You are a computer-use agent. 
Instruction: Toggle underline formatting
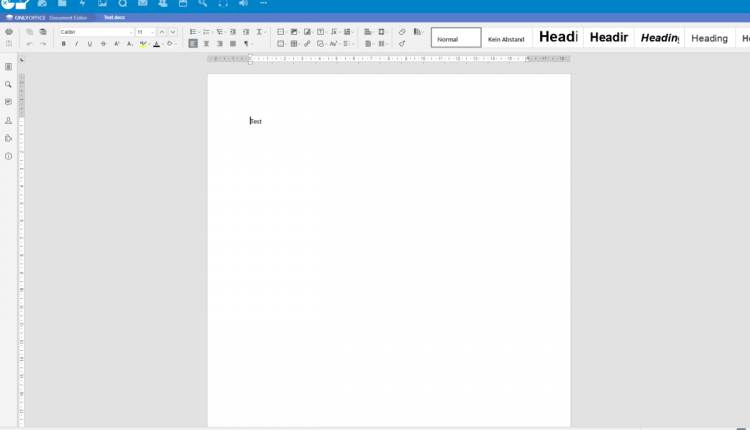pyautogui.click(x=90, y=44)
